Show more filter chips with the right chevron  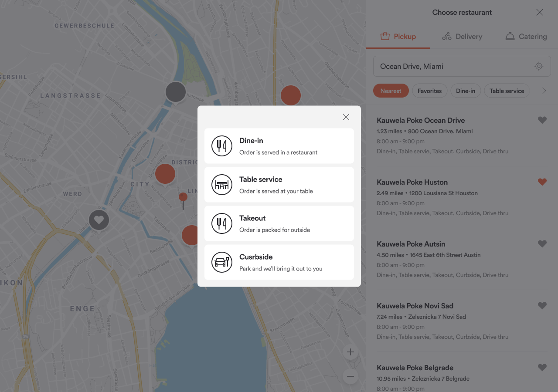[544, 91]
